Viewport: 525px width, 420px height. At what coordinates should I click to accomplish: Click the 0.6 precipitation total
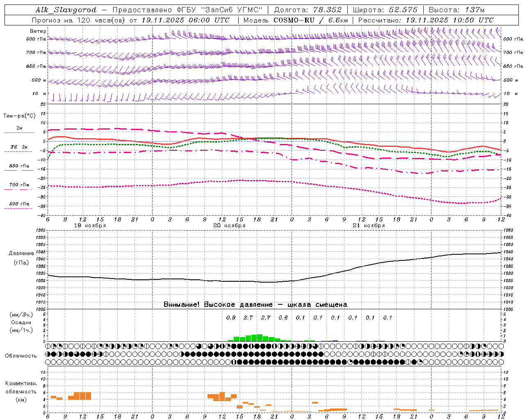[283, 317]
